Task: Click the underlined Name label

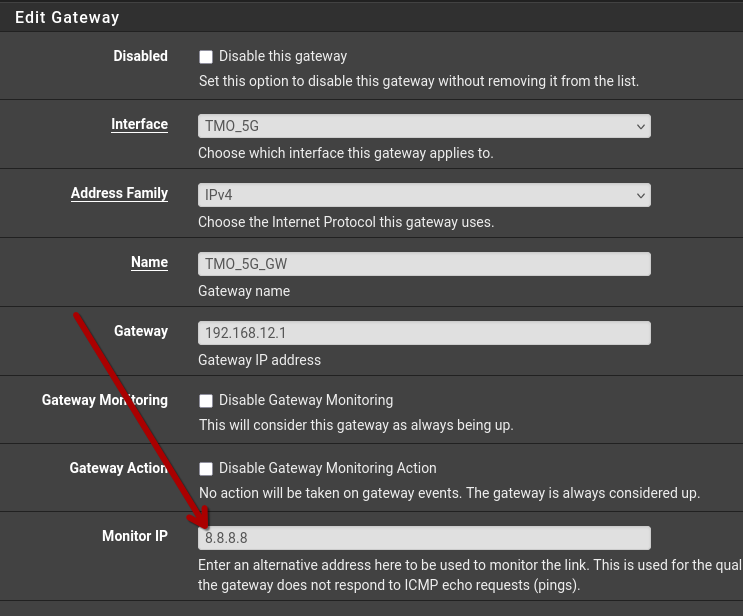Action: pyautogui.click(x=149, y=263)
